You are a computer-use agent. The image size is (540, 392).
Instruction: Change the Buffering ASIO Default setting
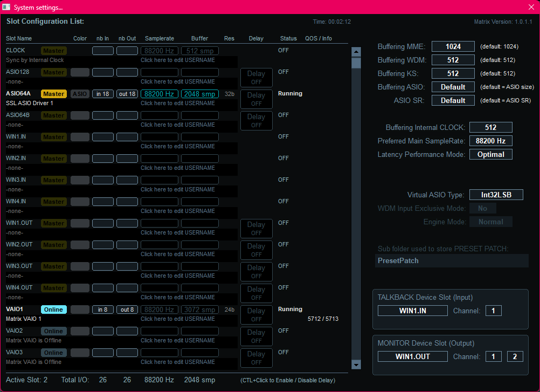pyautogui.click(x=453, y=86)
